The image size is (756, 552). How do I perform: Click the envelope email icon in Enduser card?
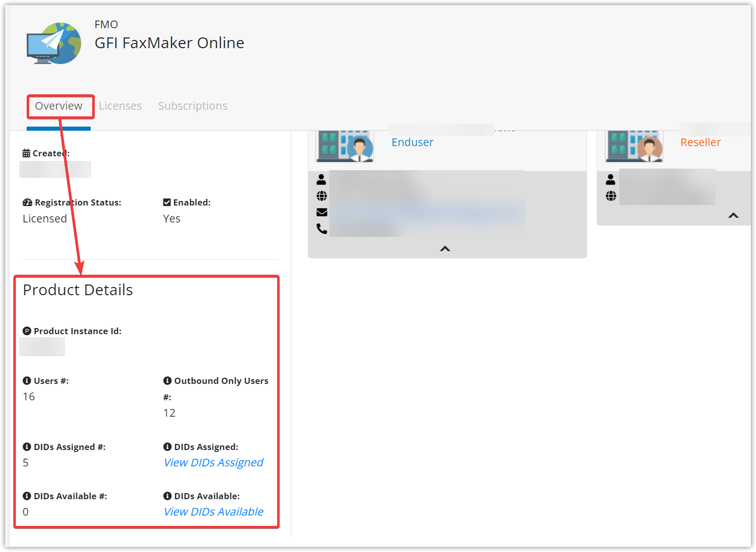pyautogui.click(x=322, y=212)
